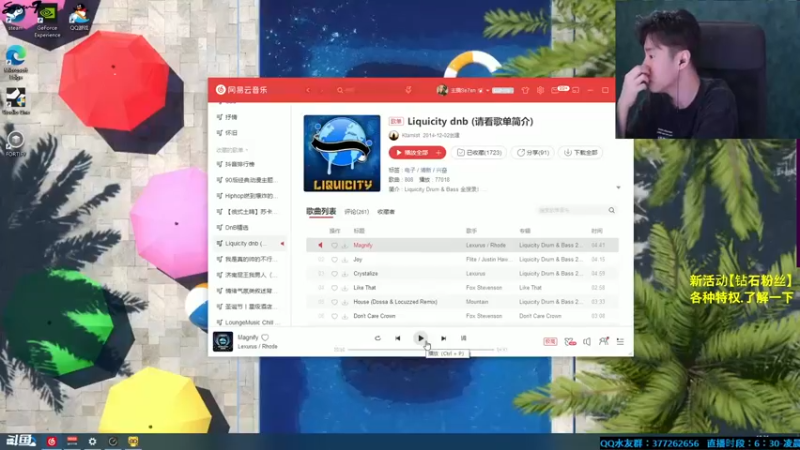Open the messages mail icon
Screen dimensions: 800x450
(555, 90)
